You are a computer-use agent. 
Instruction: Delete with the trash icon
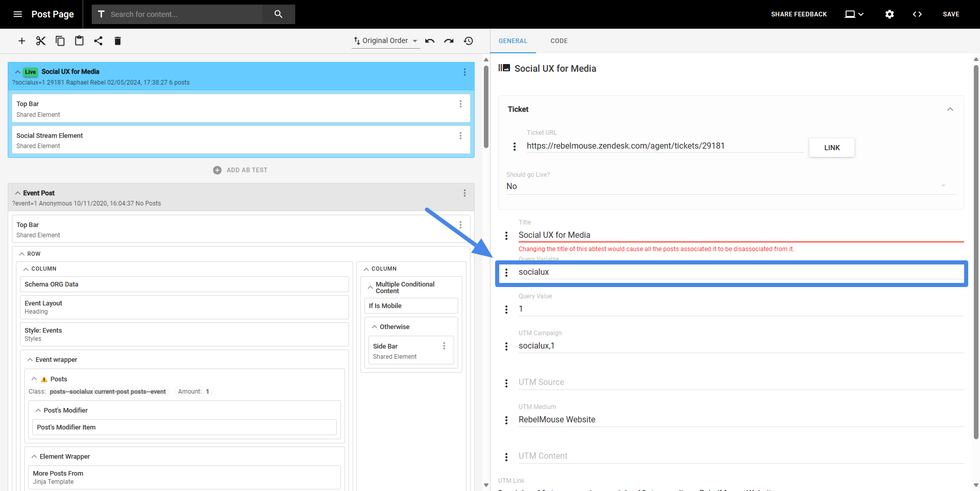pos(117,41)
